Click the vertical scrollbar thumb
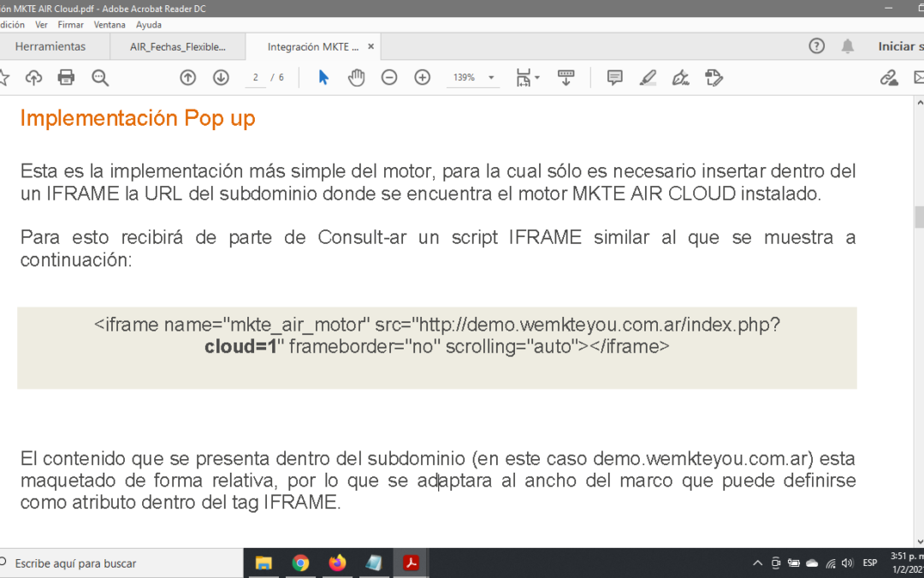924x578 pixels. (919, 217)
